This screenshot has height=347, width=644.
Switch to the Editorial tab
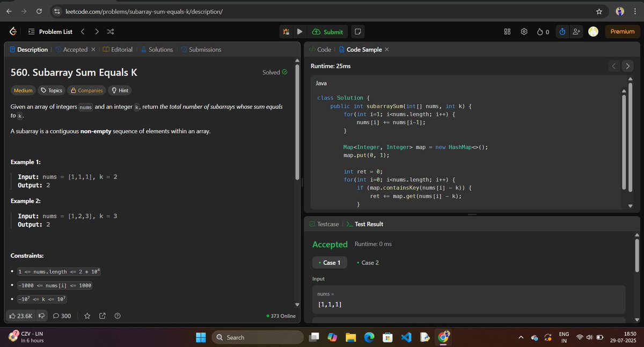click(x=121, y=49)
